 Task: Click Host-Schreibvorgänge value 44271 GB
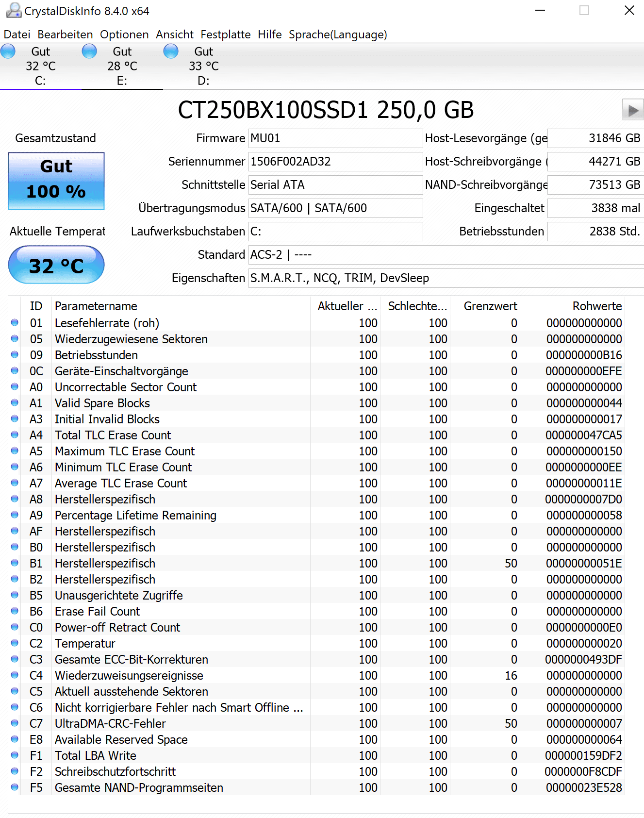pos(595,162)
